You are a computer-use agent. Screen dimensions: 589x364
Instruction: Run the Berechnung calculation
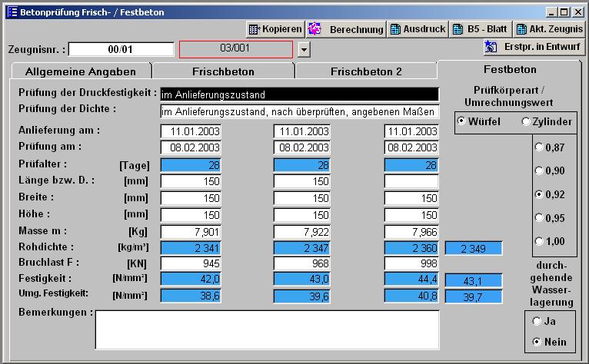346,29
